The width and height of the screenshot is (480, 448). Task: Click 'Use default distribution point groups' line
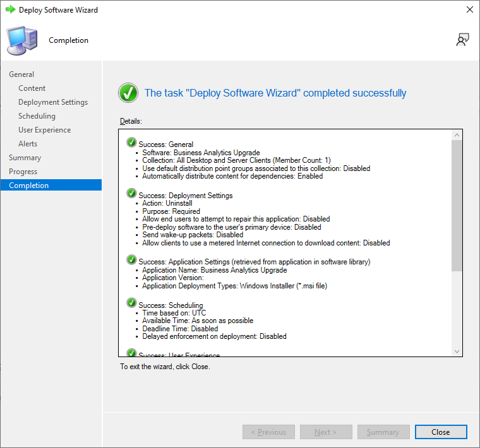(256, 168)
